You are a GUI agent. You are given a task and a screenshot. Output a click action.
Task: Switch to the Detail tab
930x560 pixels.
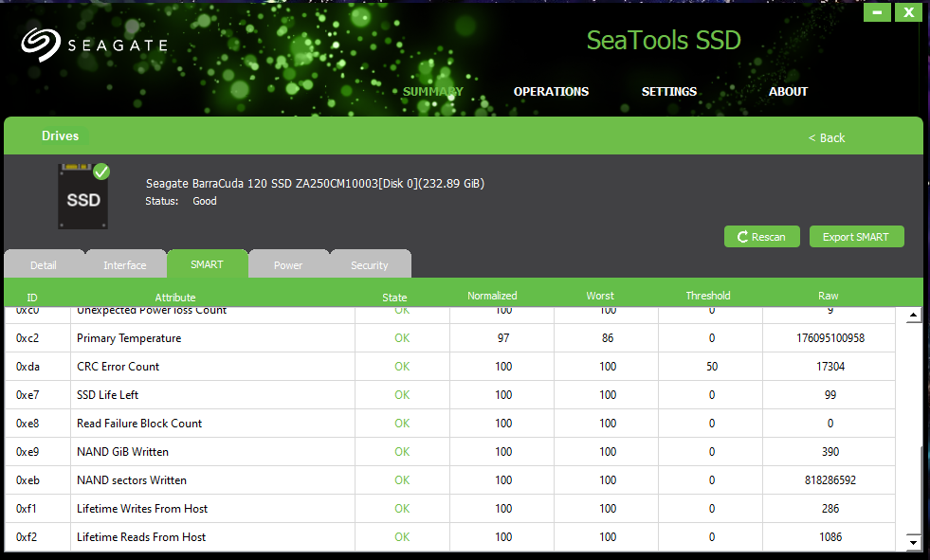point(44,265)
